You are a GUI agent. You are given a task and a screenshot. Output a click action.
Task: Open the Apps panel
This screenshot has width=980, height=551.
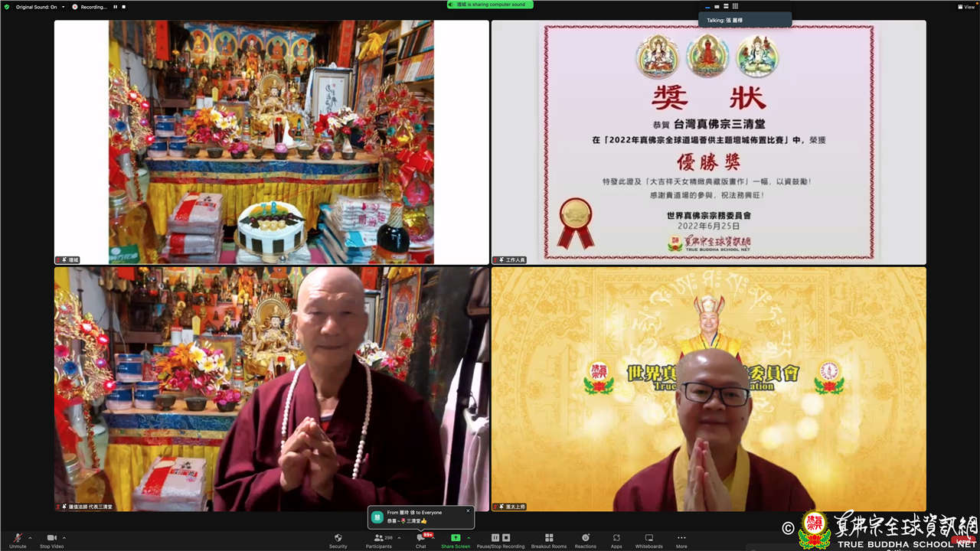(x=616, y=540)
